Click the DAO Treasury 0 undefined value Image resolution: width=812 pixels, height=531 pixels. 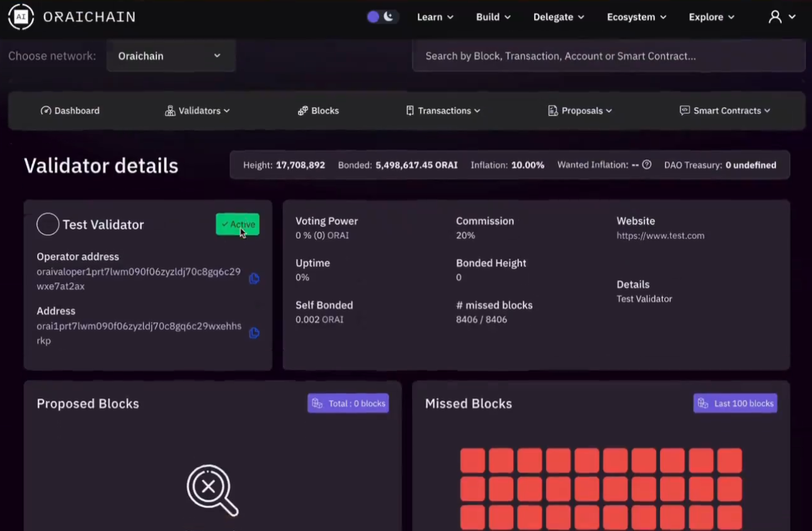click(x=751, y=165)
